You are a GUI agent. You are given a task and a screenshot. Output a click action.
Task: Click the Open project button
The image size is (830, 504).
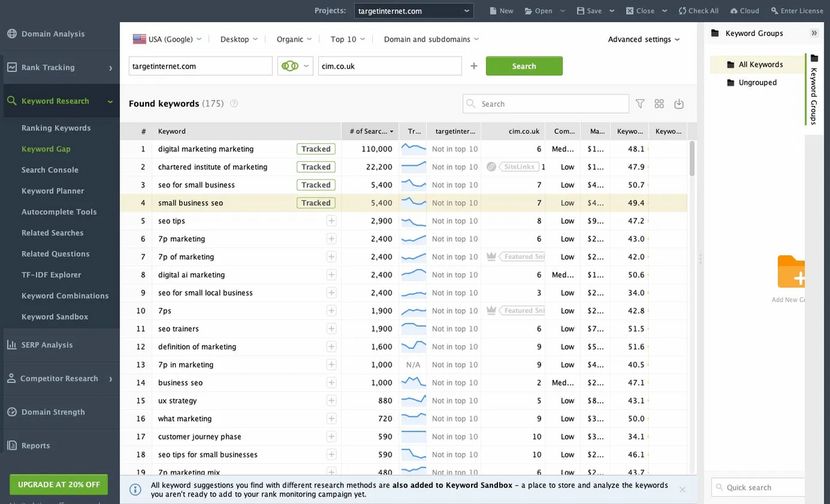[x=538, y=11]
